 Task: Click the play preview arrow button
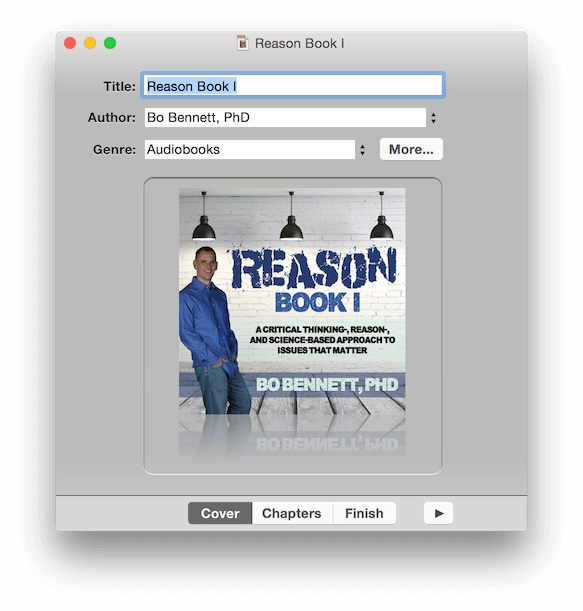coord(438,513)
